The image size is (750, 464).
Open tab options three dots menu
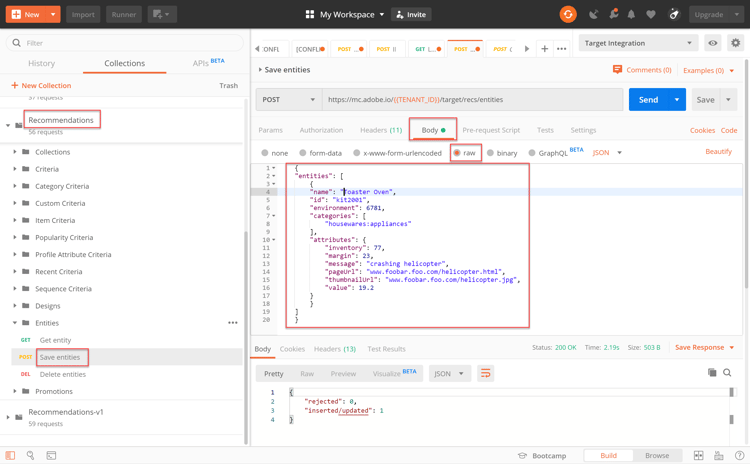coord(562,48)
